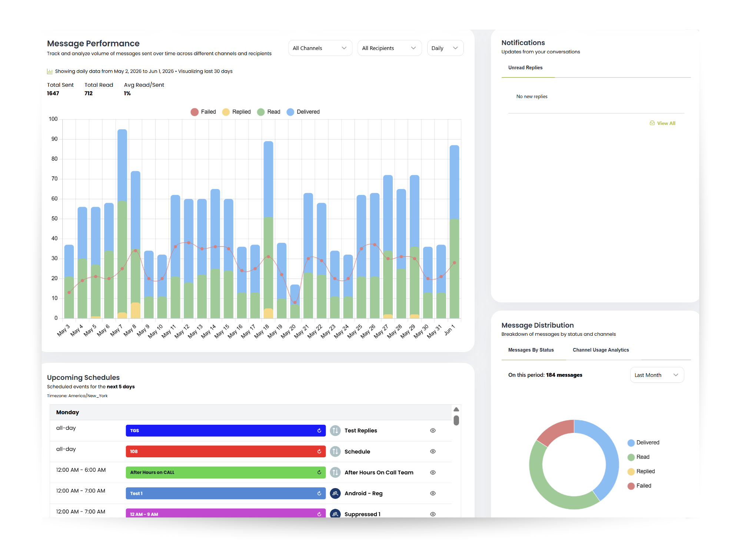This screenshot has height=560, width=741.
Task: Switch to Unread Replies tab
Action: [525, 67]
